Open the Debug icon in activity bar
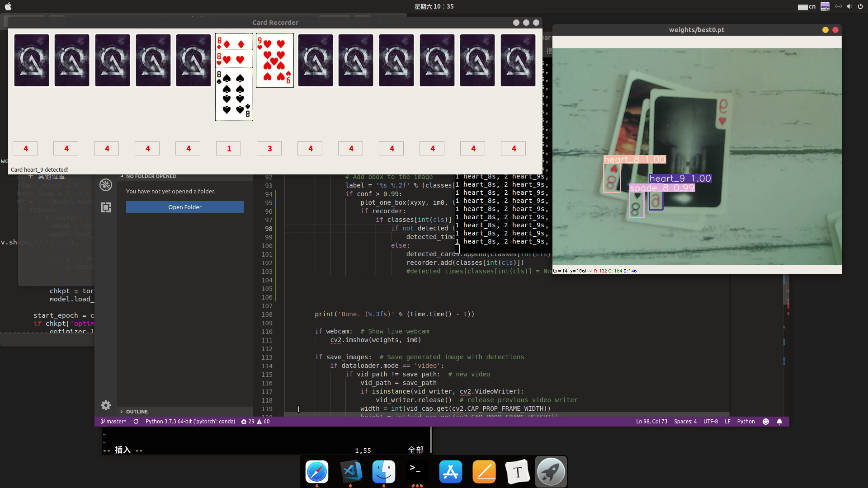This screenshot has height=488, width=868. point(106,185)
